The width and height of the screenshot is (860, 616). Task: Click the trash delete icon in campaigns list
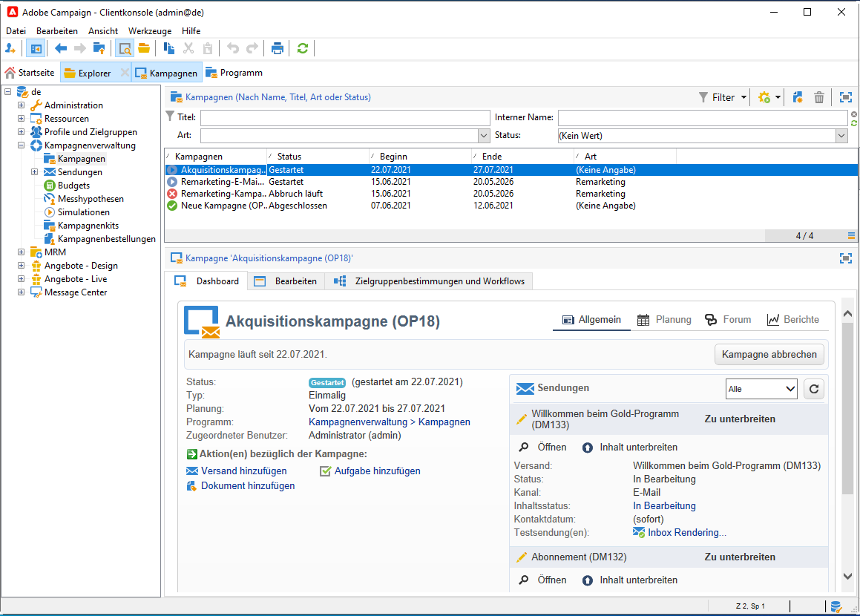pos(819,98)
